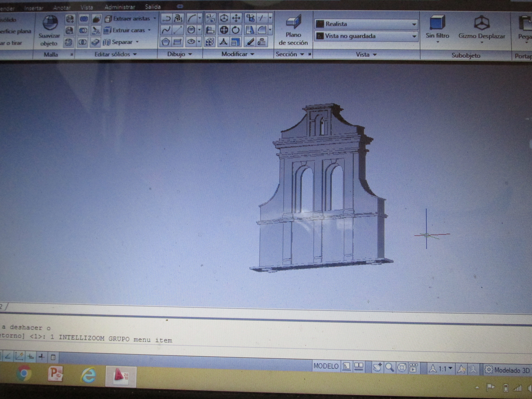
Task: Click the Suavizar objeto mesh button
Action: 49,31
